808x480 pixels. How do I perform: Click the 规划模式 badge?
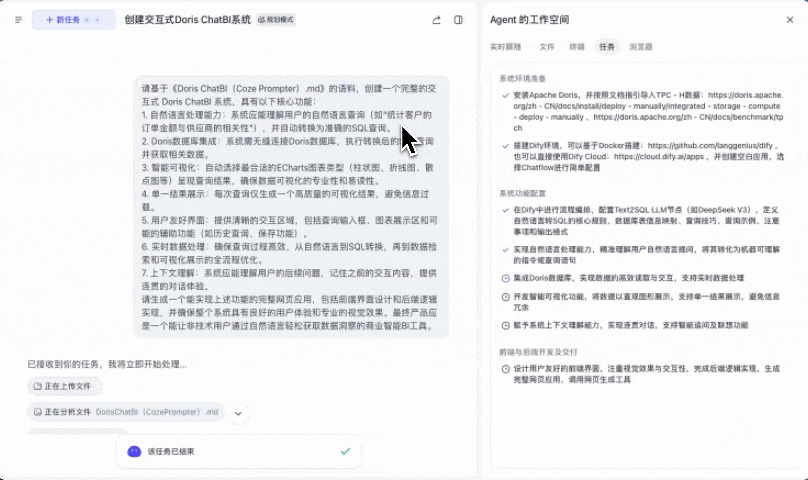pyautogui.click(x=276, y=20)
